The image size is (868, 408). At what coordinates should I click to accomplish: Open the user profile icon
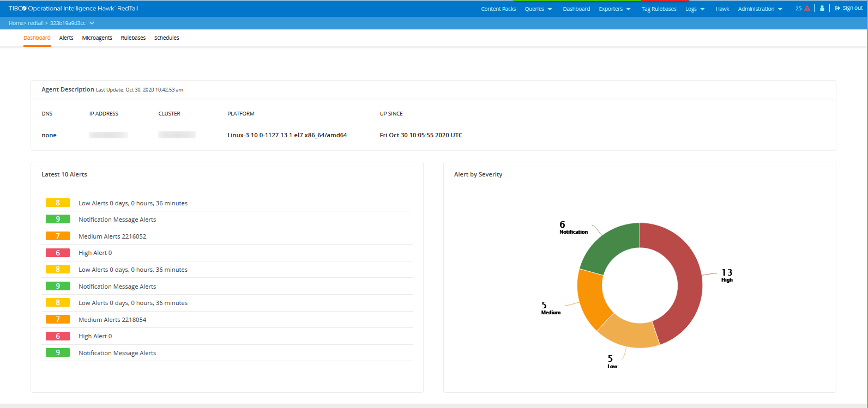[x=822, y=8]
